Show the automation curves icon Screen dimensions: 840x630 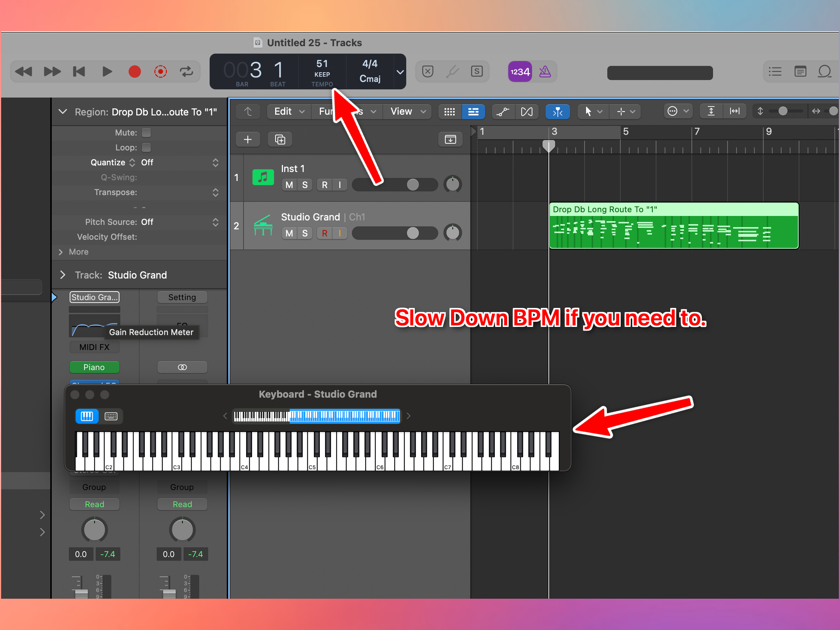tap(503, 112)
